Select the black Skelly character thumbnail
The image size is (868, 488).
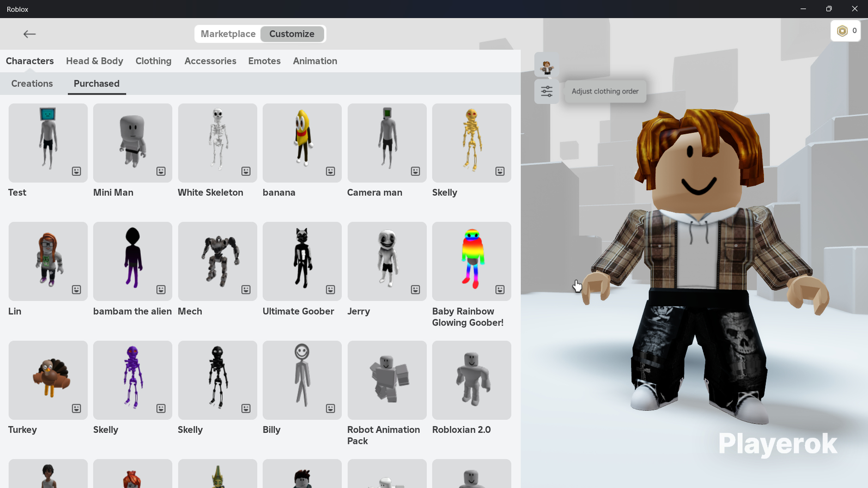(x=217, y=380)
